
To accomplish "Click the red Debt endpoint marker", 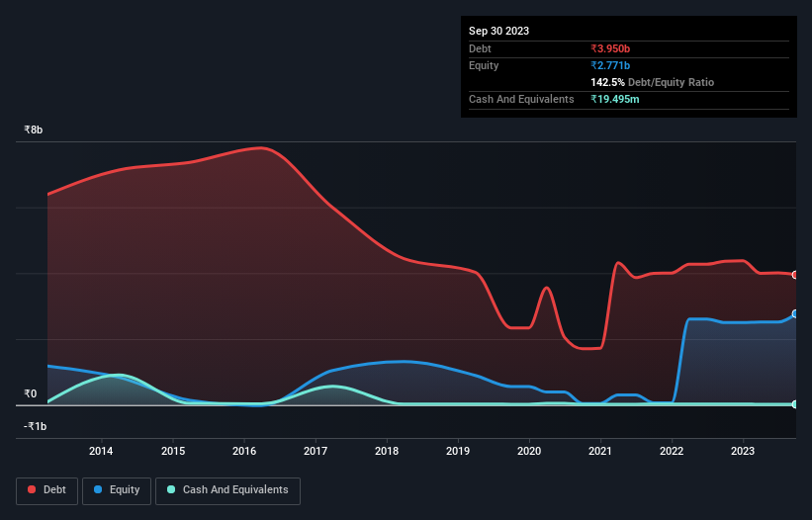I will click(795, 275).
